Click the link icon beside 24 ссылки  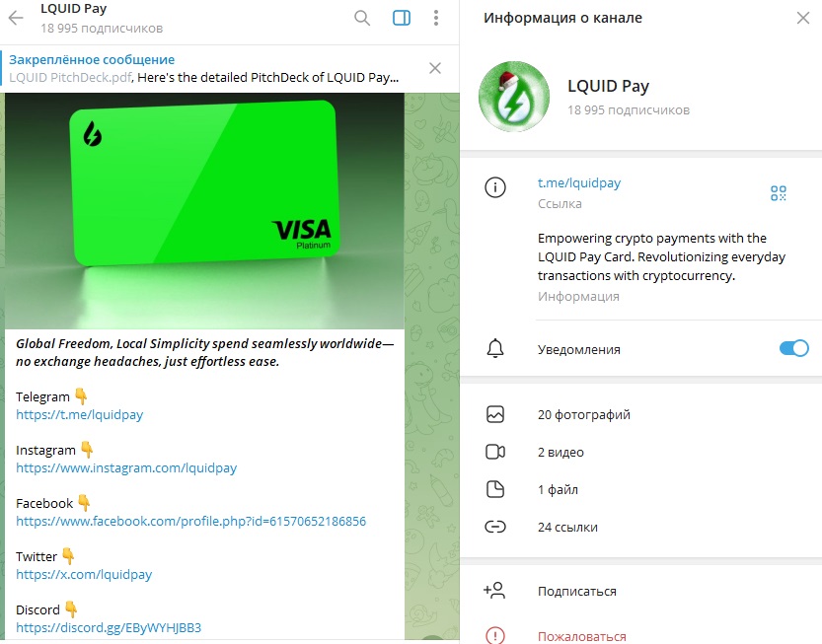point(495,527)
